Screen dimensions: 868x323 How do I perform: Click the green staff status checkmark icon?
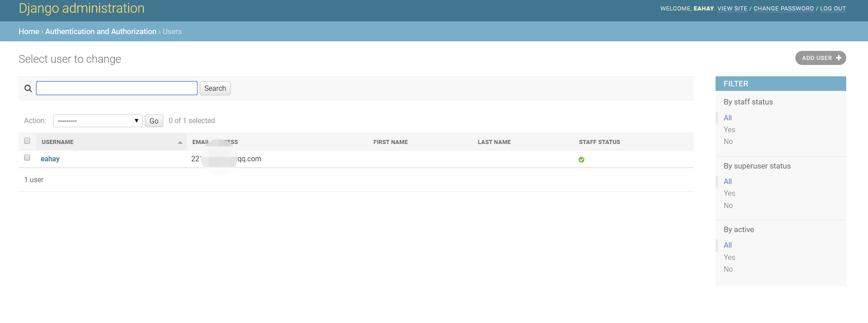(x=581, y=159)
